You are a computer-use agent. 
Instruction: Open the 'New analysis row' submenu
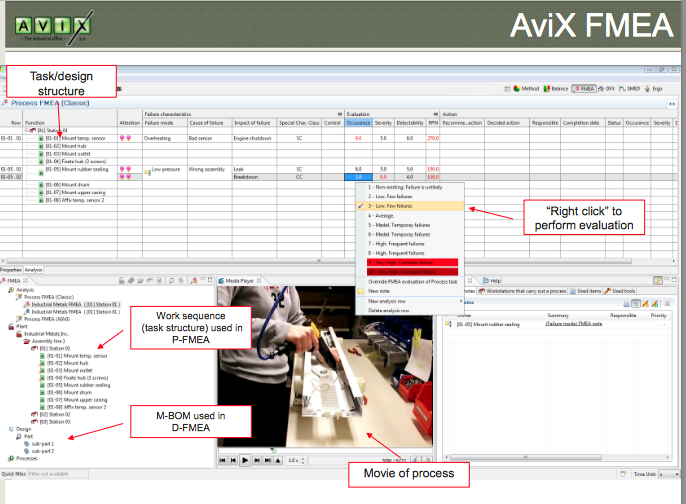410,301
